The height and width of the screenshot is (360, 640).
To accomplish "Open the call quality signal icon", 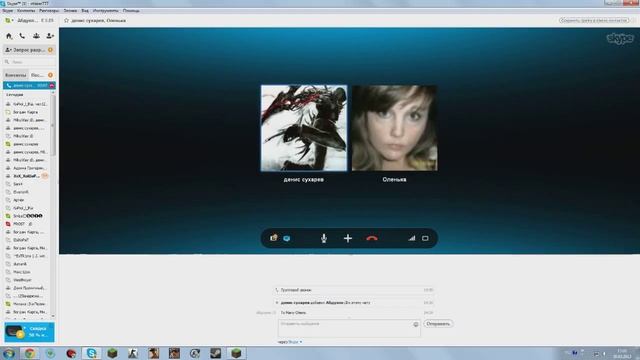I will point(411,238).
